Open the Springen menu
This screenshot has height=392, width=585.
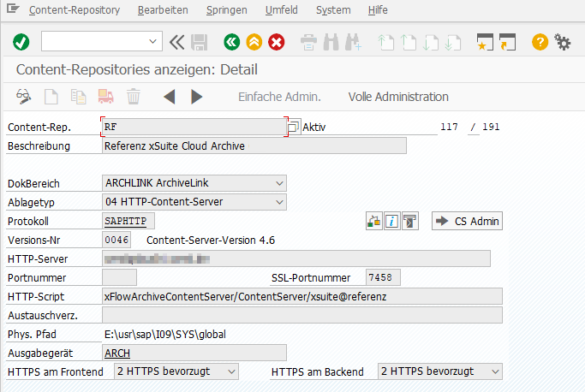(227, 10)
